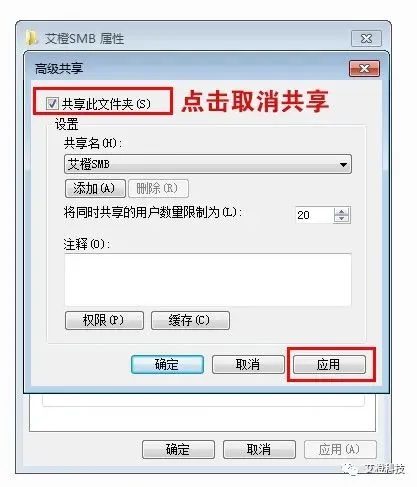Click 取消 in the 属性 window bottom
This screenshot has height=487, width=417.
pos(259,449)
